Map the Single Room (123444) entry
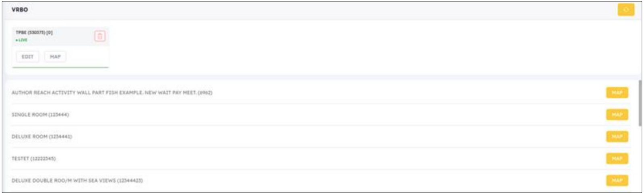Screen dimensions: 644x194 point(617,115)
